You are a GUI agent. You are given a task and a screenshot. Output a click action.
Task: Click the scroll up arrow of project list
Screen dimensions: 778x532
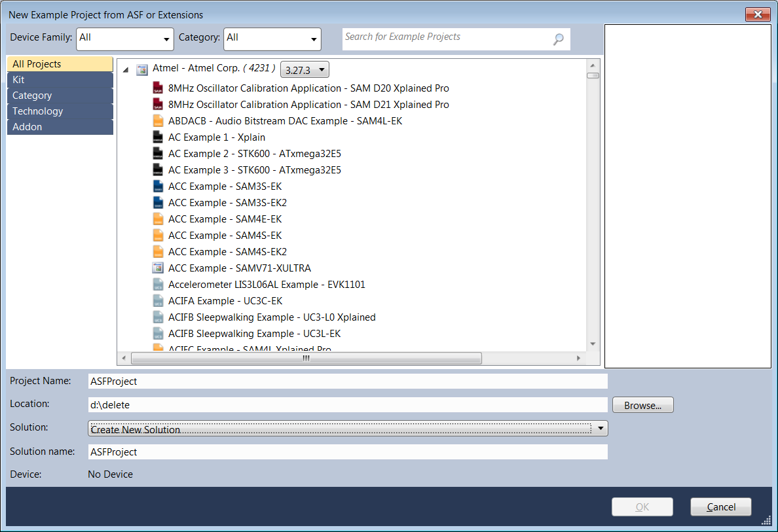[593, 65]
